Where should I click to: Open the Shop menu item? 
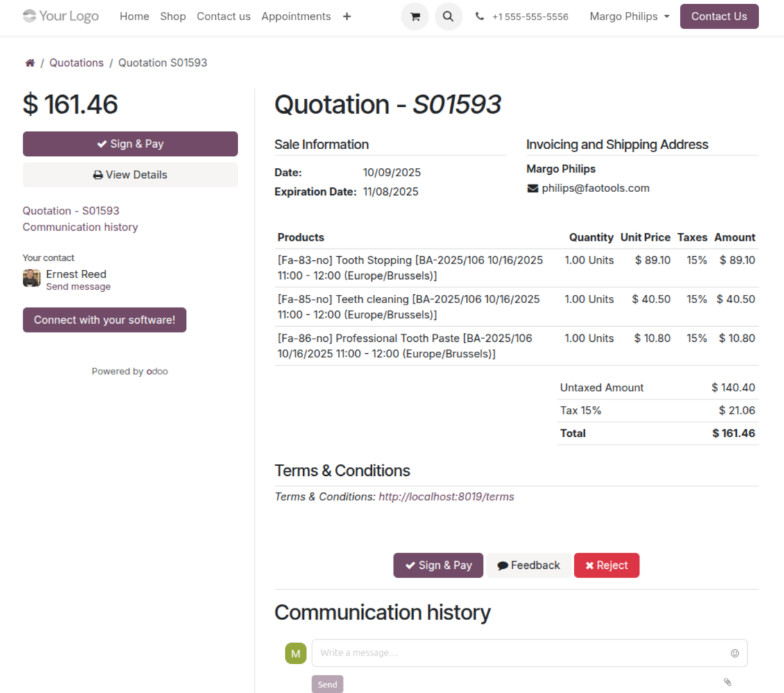coord(173,17)
